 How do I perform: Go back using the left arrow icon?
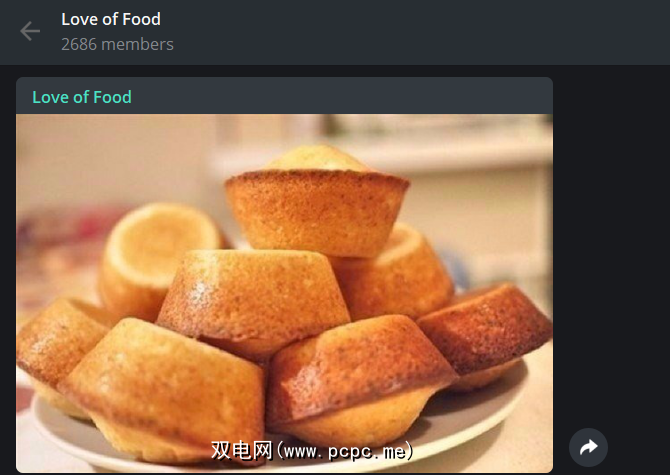tap(30, 31)
